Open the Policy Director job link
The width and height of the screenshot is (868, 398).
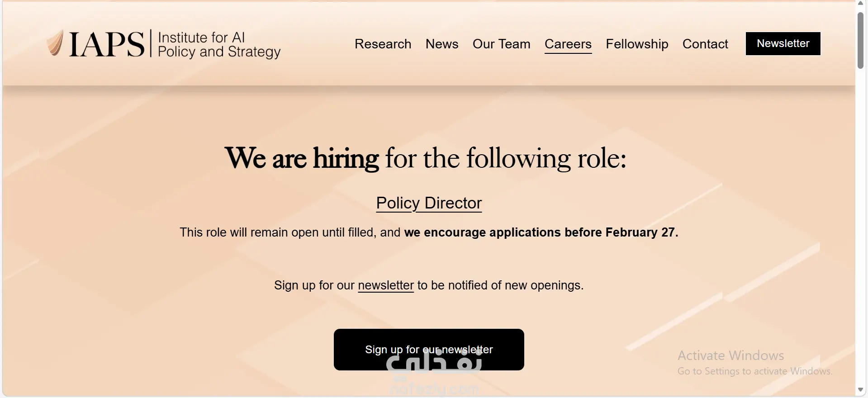428,203
